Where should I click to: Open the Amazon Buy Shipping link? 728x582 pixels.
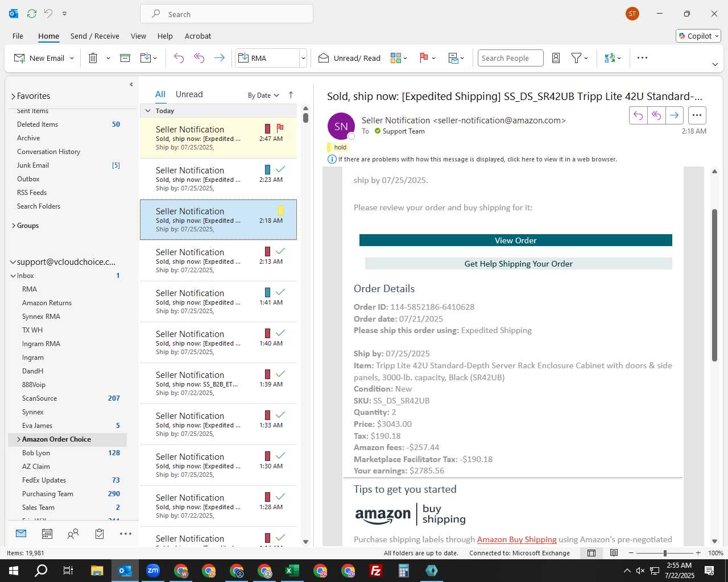516,539
